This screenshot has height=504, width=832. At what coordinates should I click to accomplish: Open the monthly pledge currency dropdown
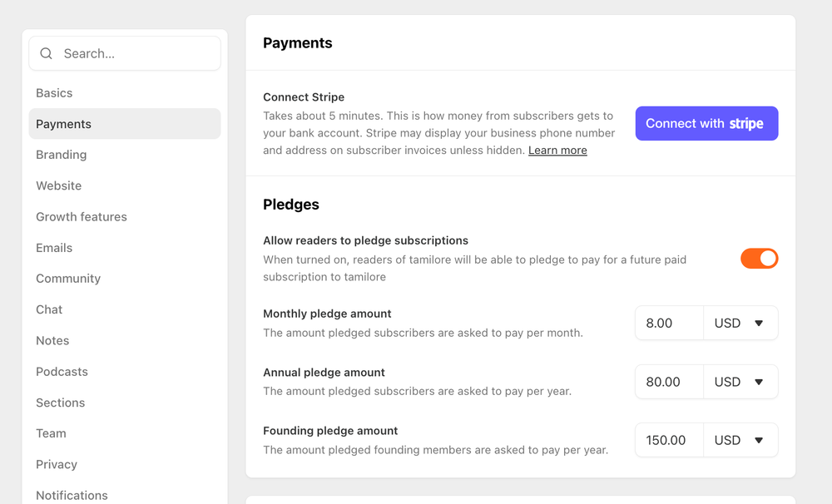(x=740, y=323)
